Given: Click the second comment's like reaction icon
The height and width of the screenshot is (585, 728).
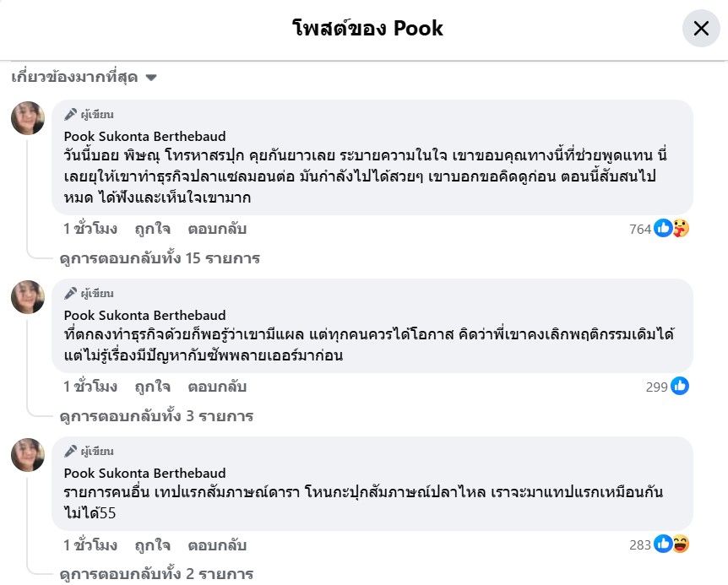Looking at the screenshot, I should point(680,386).
